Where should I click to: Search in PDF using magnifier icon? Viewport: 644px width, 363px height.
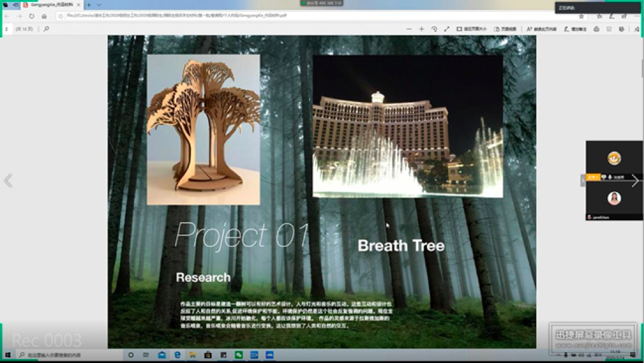[46, 29]
